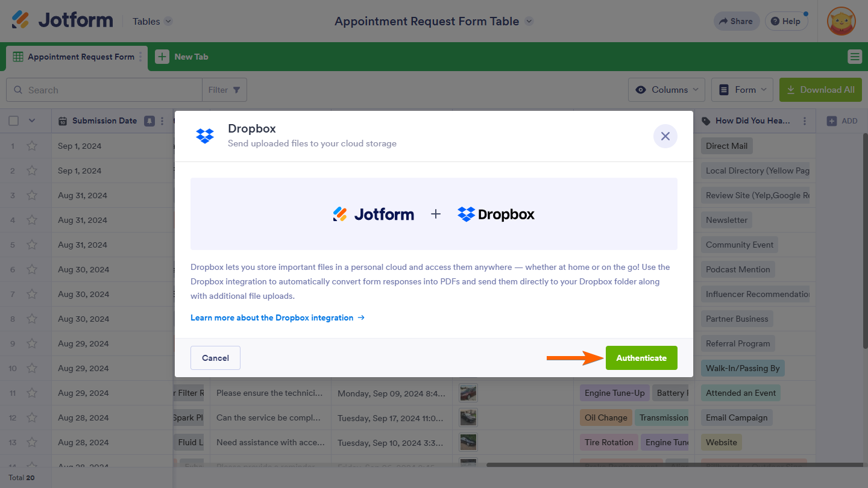The height and width of the screenshot is (488, 868).
Task: Star the row 5 submission
Action: [x=32, y=245]
